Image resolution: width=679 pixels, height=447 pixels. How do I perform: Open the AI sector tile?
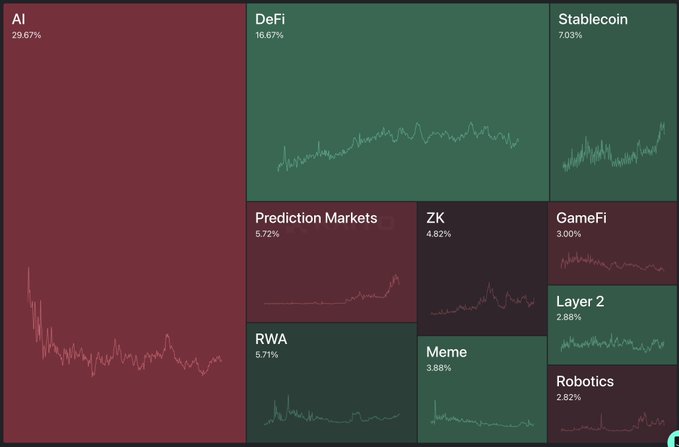pyautogui.click(x=123, y=200)
